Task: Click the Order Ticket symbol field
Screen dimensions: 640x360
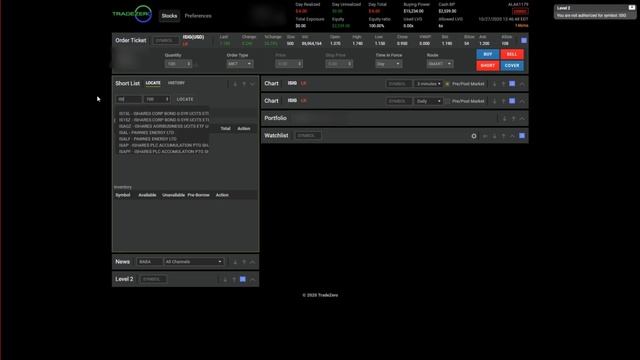Action: coord(165,40)
